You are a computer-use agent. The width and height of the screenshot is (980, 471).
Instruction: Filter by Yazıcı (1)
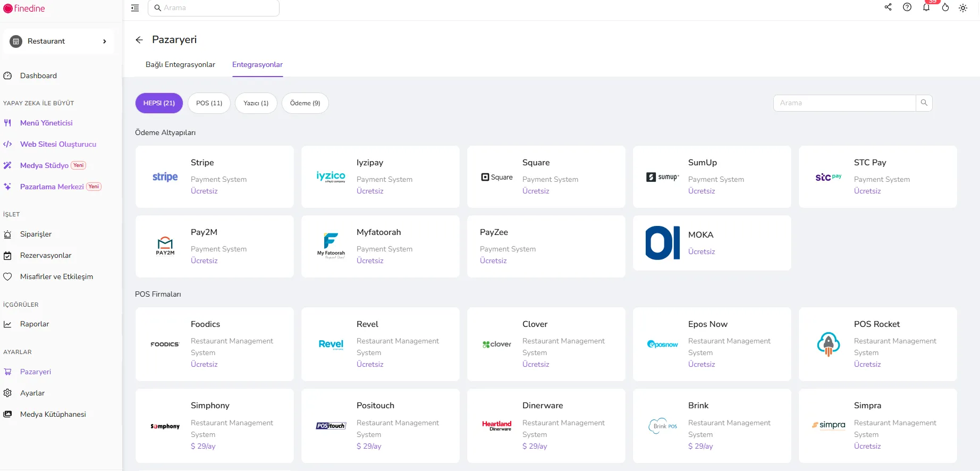click(256, 103)
